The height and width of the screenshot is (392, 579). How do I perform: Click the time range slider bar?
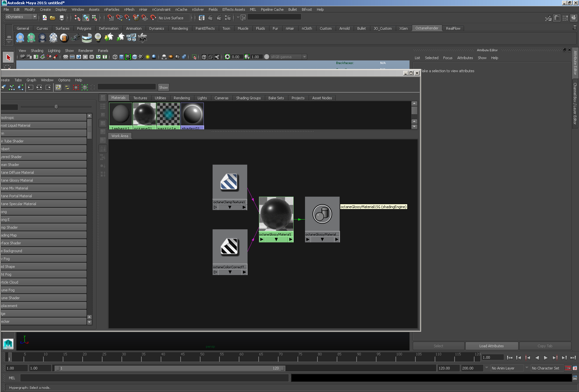point(170,368)
